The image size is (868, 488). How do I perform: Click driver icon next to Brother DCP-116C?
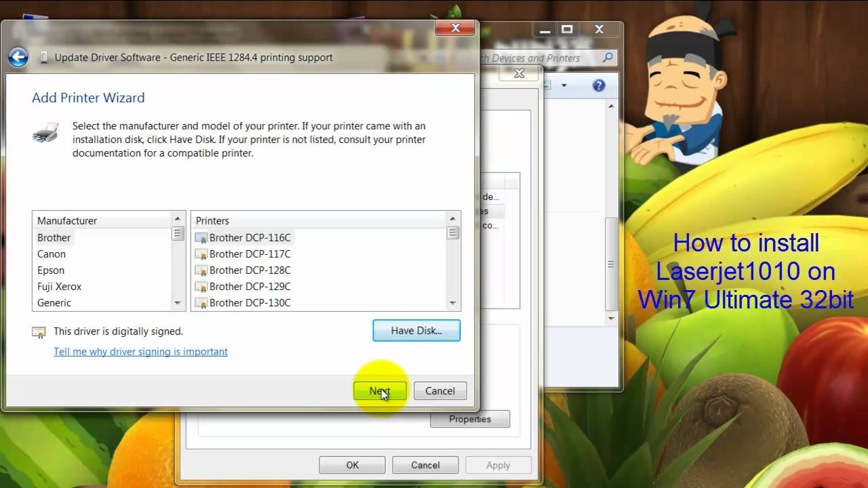coord(201,238)
